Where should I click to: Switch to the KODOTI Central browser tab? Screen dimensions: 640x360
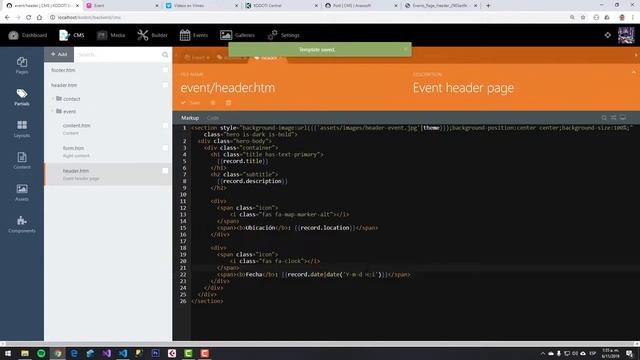click(x=282, y=6)
